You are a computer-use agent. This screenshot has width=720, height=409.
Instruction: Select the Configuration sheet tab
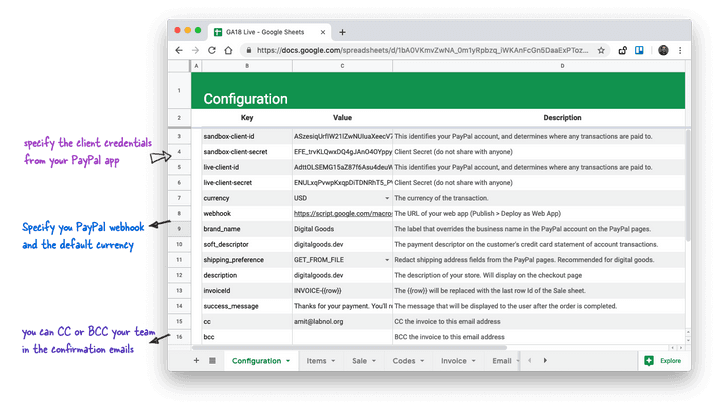[256, 361]
